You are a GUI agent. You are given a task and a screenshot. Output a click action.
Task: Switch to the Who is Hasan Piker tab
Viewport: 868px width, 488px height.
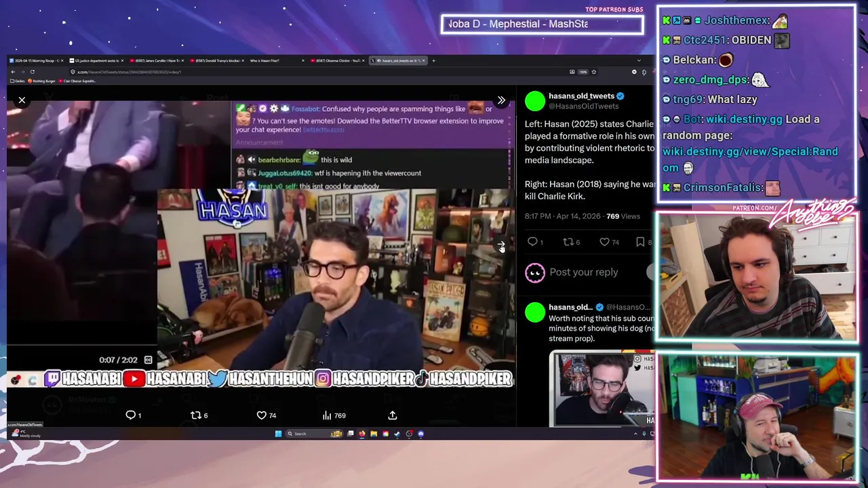(x=277, y=60)
